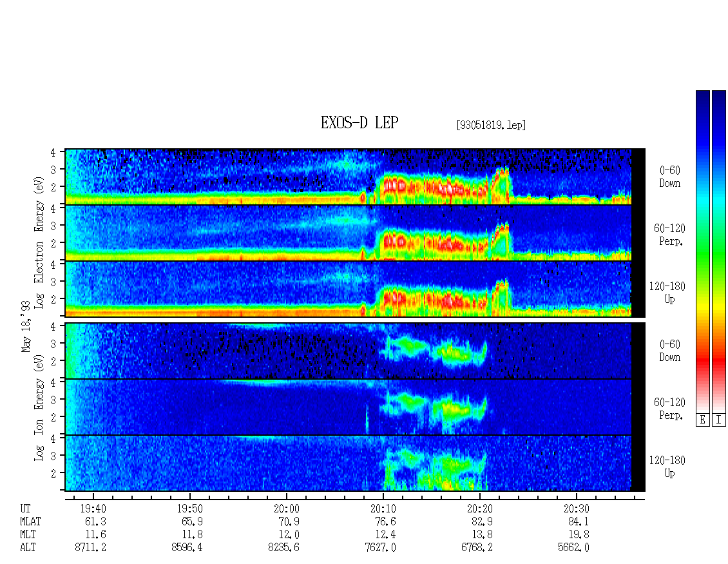Click the 20:00 UT time tick
The height and width of the screenshot is (564, 728).
tap(287, 509)
